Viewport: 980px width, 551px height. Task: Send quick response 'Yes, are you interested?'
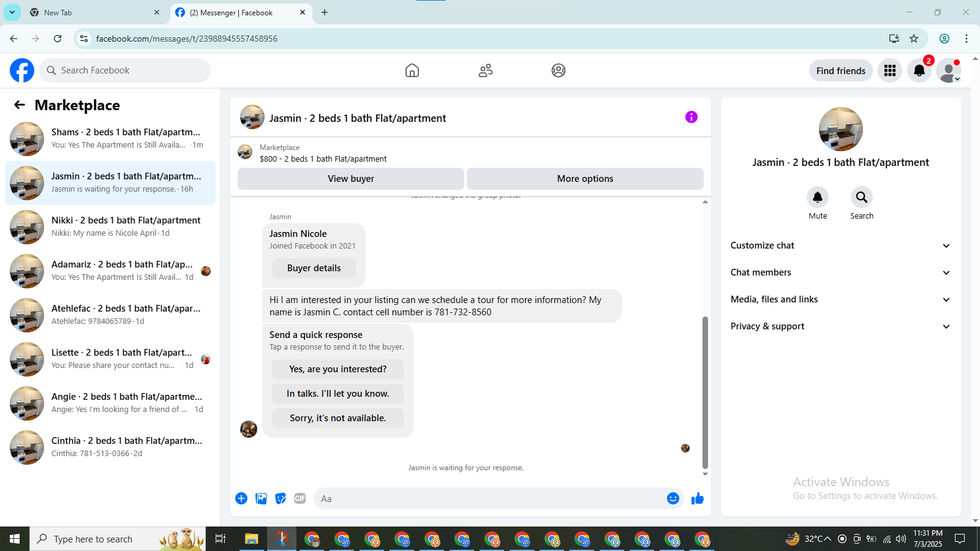[x=337, y=369]
